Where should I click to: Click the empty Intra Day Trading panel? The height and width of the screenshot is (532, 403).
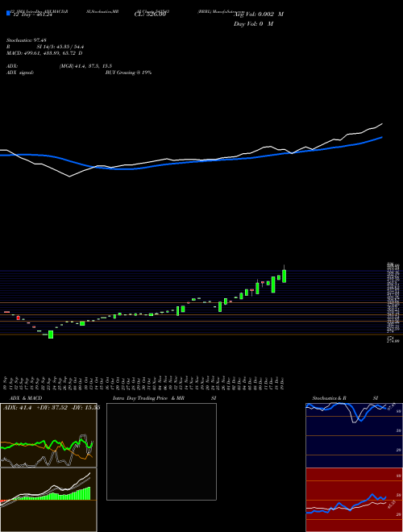tap(161, 451)
